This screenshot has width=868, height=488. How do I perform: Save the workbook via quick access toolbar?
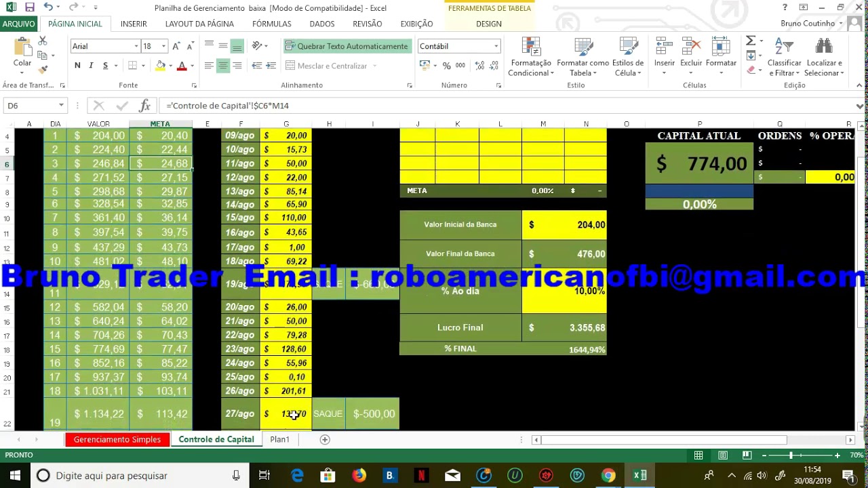point(29,7)
